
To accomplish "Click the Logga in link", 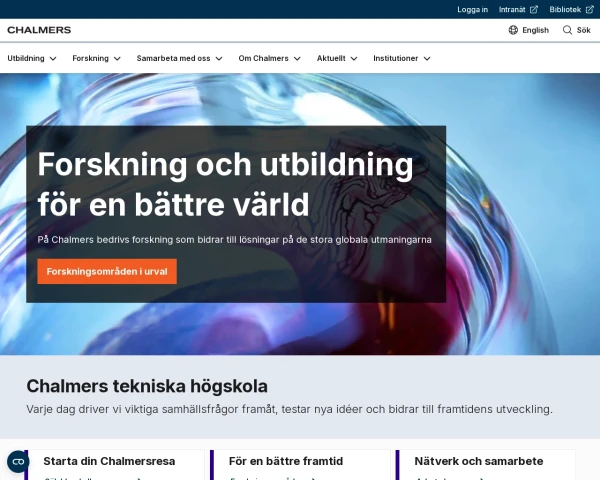I will click(x=473, y=10).
